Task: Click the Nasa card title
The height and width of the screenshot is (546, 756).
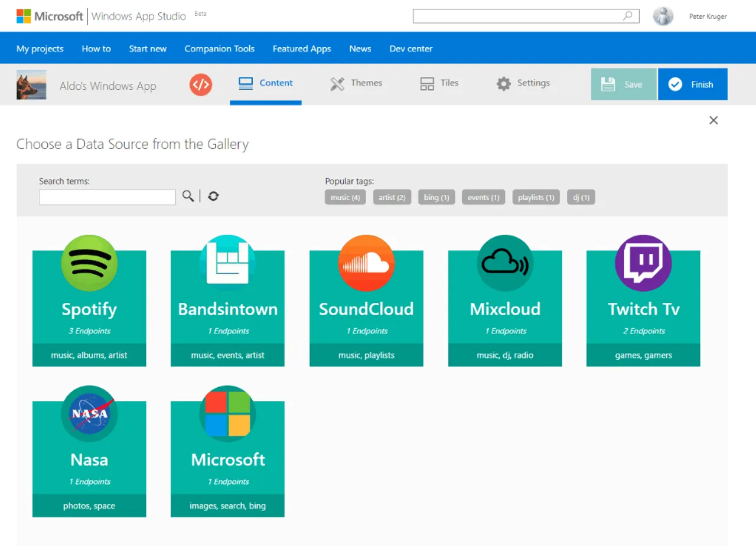Action: (89, 460)
